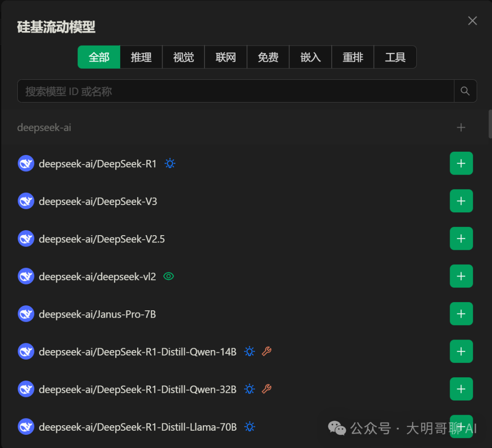Click the DeepSeek logo of the Distill-Qwen-32B row
The width and height of the screenshot is (492, 448).
(x=26, y=389)
